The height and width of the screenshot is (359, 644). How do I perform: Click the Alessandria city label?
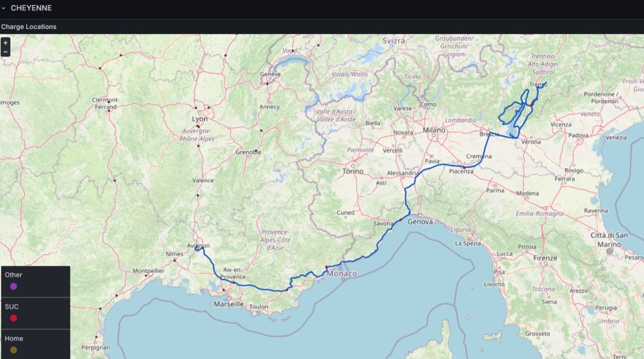coord(403,173)
